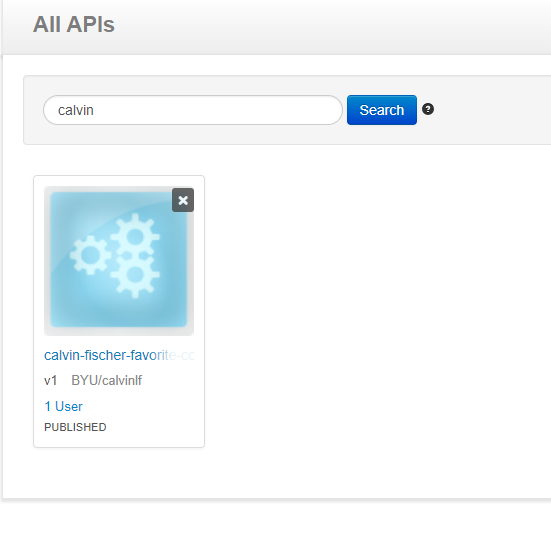
Task: Click the v1 version label
Action: coord(51,381)
